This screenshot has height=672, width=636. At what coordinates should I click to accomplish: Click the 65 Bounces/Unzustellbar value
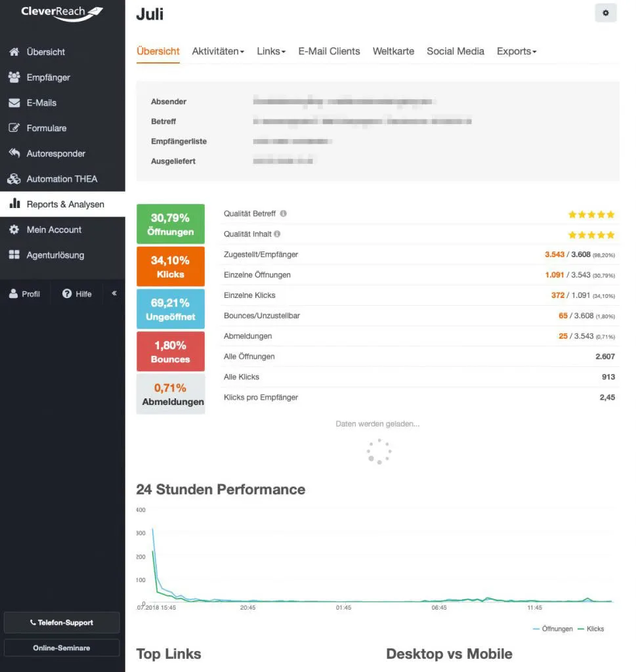point(562,316)
